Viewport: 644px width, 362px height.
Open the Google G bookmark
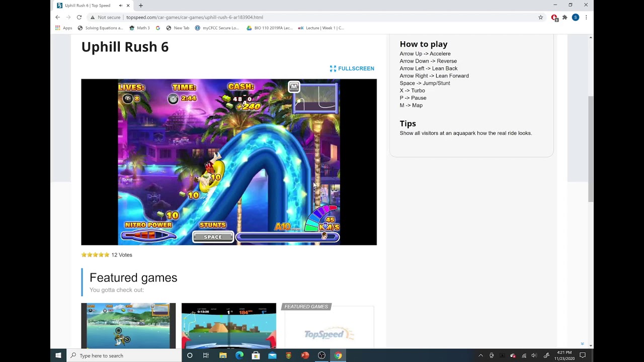(x=158, y=28)
